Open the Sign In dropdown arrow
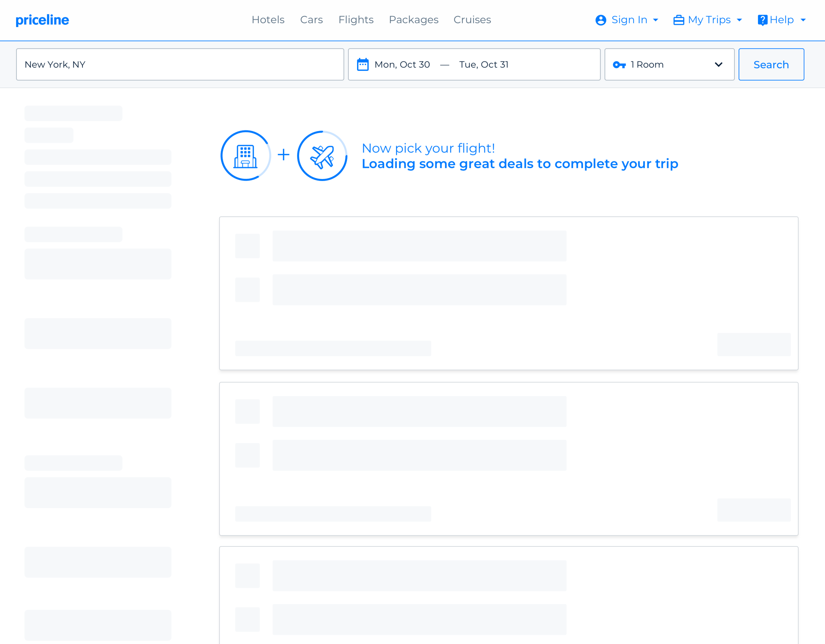The width and height of the screenshot is (825, 644). tap(656, 20)
